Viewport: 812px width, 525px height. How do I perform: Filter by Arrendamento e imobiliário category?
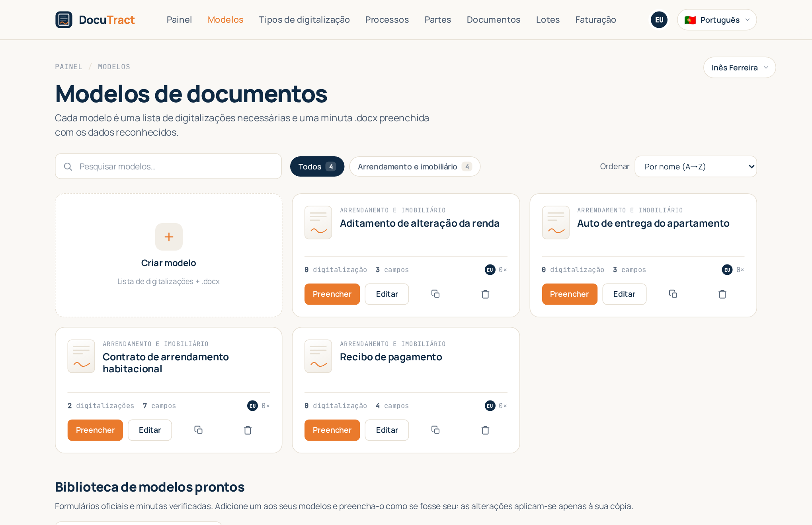coord(415,166)
